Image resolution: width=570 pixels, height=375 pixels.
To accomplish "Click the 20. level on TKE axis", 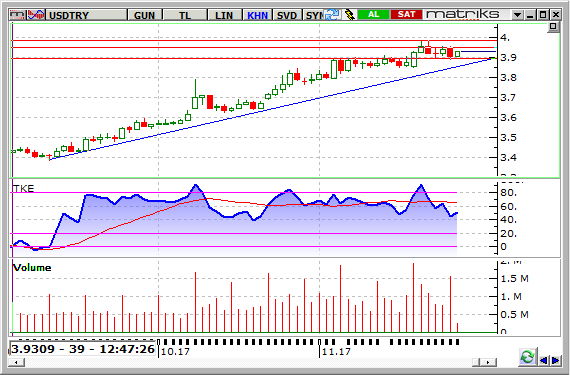I will pyautogui.click(x=509, y=234).
